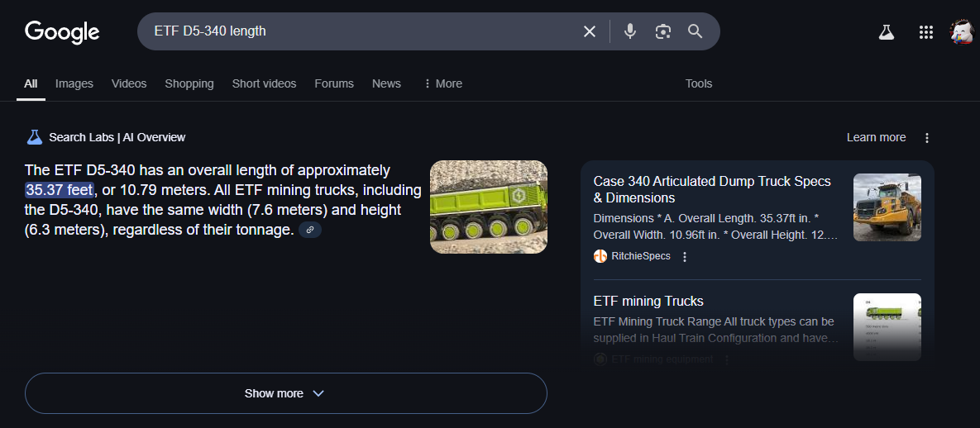The height and width of the screenshot is (428, 980).
Task: Open RitchieSpecs result three-dot menu
Action: tap(685, 257)
